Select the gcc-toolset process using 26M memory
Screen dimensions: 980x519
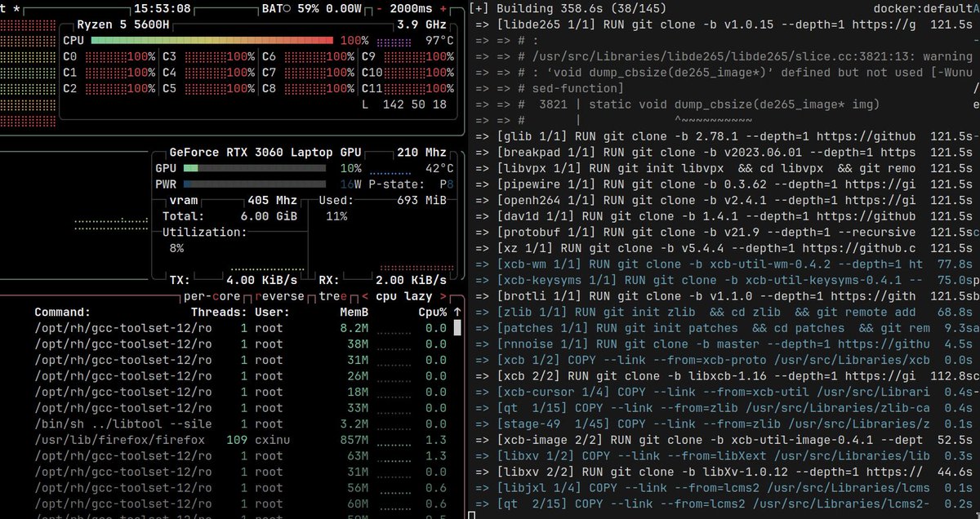pyautogui.click(x=241, y=376)
